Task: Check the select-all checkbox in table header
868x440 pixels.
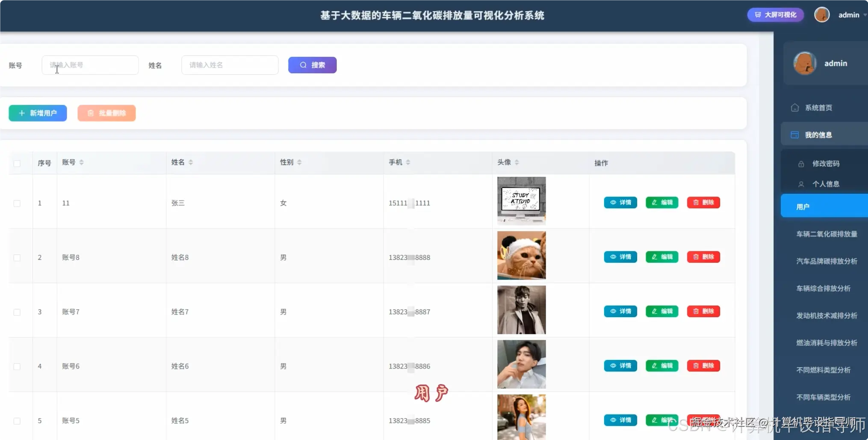Action: pyautogui.click(x=17, y=164)
